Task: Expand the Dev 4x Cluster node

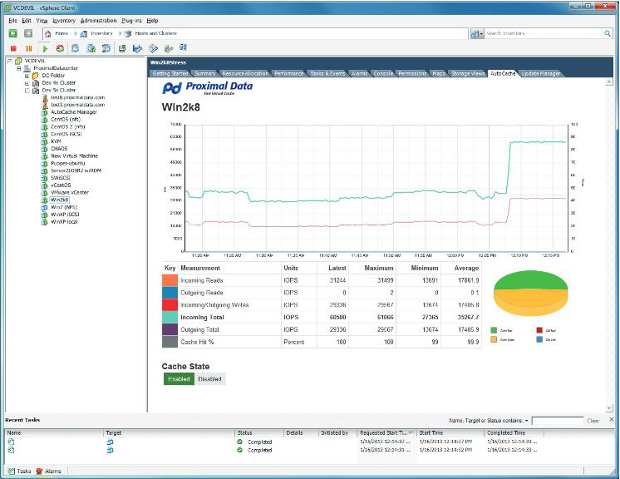Action: 27,83
